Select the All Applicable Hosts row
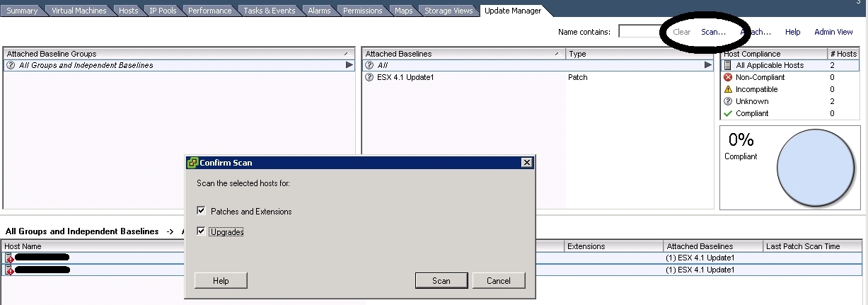868x305 pixels. pyautogui.click(x=790, y=65)
